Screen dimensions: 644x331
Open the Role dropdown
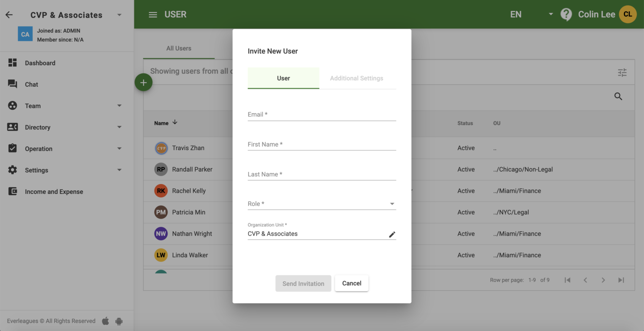322,204
